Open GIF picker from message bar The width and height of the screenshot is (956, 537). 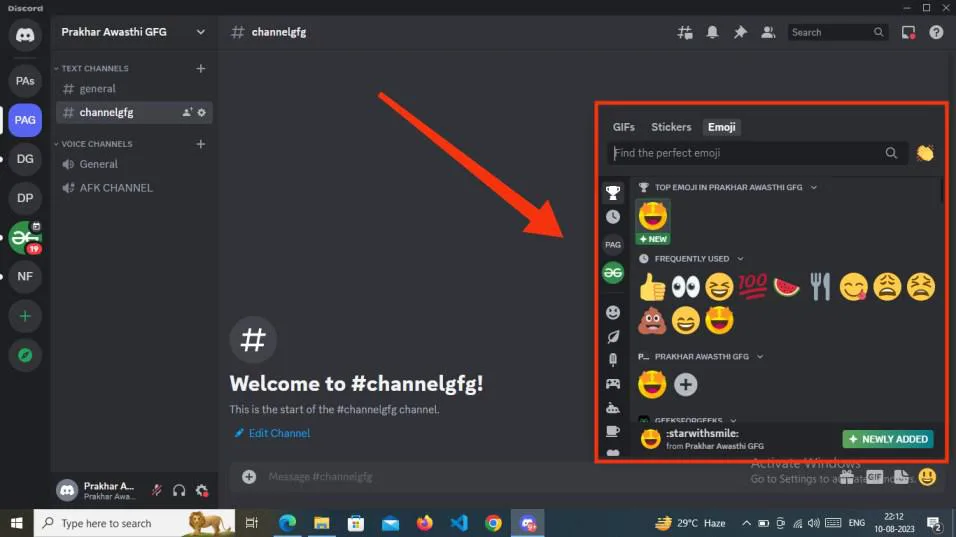pyautogui.click(x=874, y=477)
